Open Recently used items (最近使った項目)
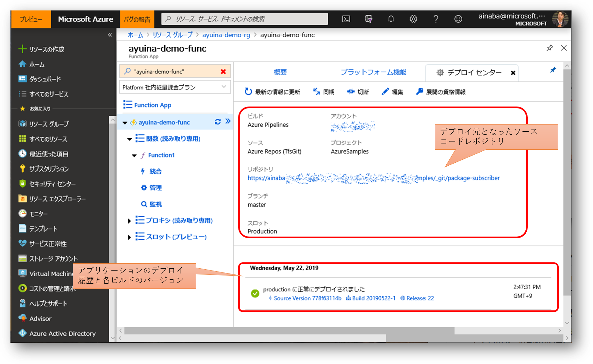Screen dimensions: 593x364 [43, 154]
